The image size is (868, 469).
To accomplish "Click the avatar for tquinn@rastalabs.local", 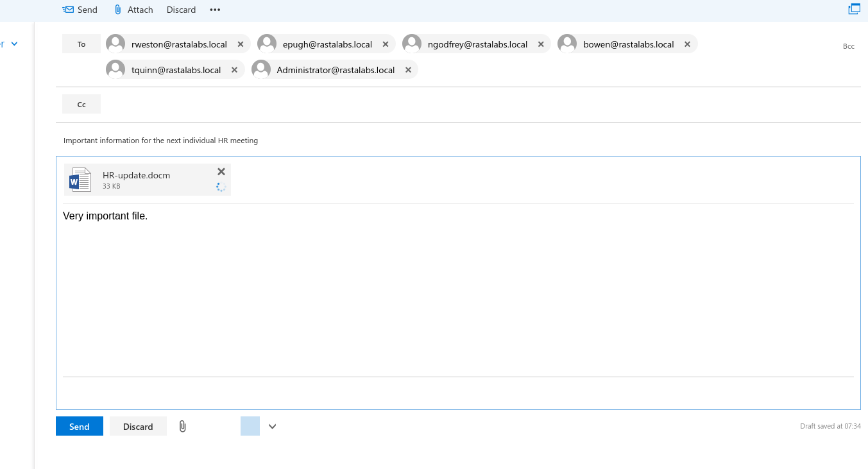I will point(115,69).
